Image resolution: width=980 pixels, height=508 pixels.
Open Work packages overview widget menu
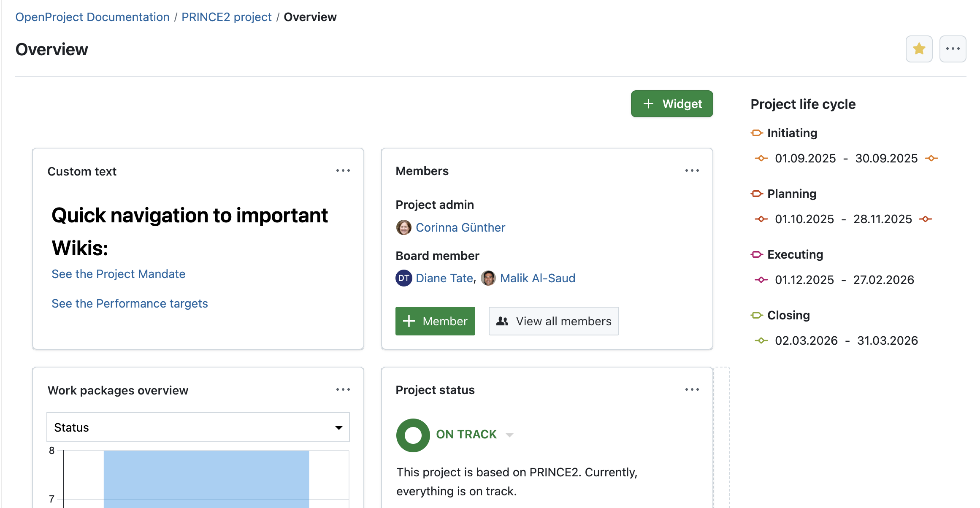(343, 389)
